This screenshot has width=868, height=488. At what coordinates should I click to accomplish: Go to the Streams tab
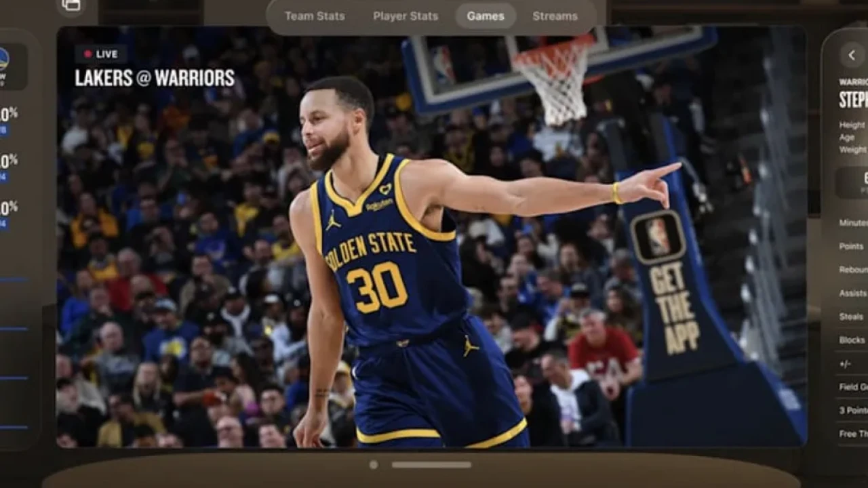555,16
